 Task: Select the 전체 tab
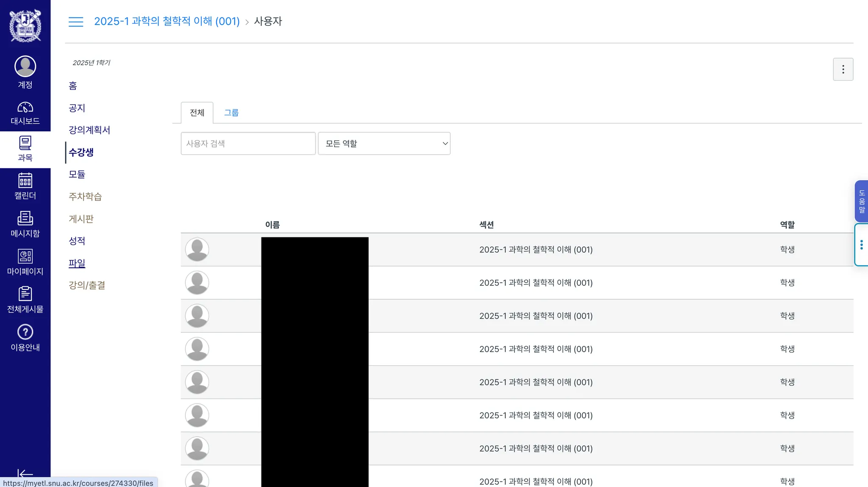[x=197, y=113]
